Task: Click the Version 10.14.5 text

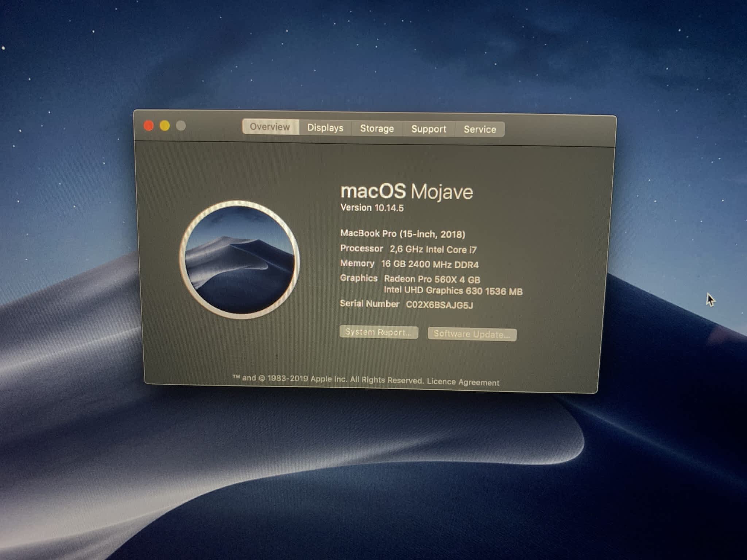Action: pyautogui.click(x=372, y=208)
